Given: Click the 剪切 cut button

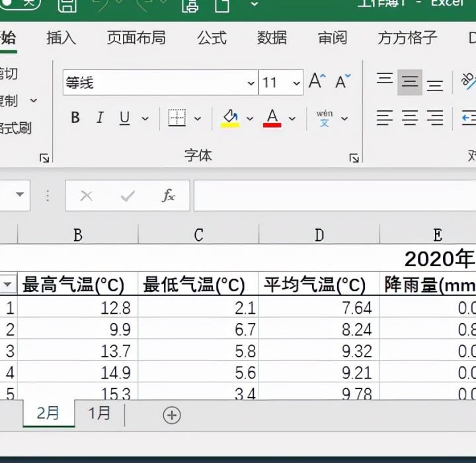Looking at the screenshot, I should coord(9,74).
